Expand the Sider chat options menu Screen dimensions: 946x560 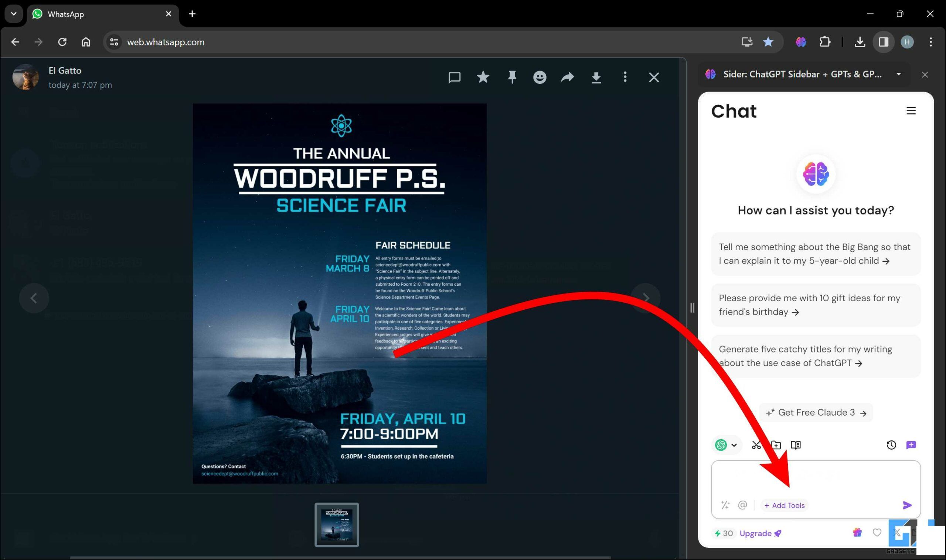pyautogui.click(x=911, y=110)
